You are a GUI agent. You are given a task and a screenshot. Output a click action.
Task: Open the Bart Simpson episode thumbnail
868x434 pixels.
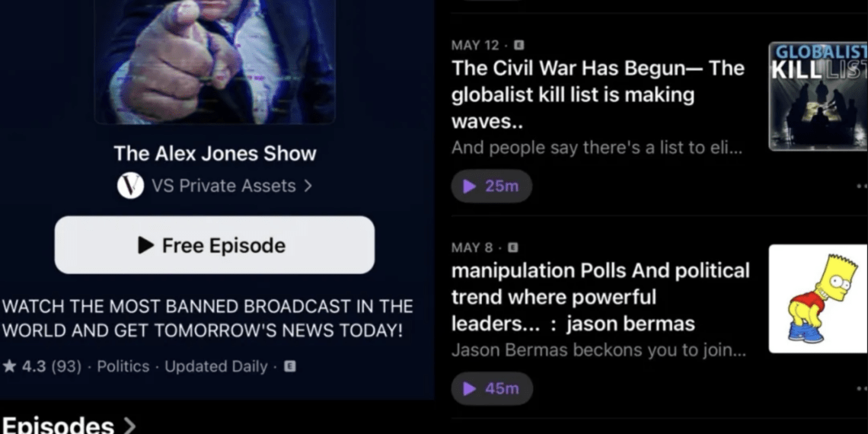tap(819, 298)
